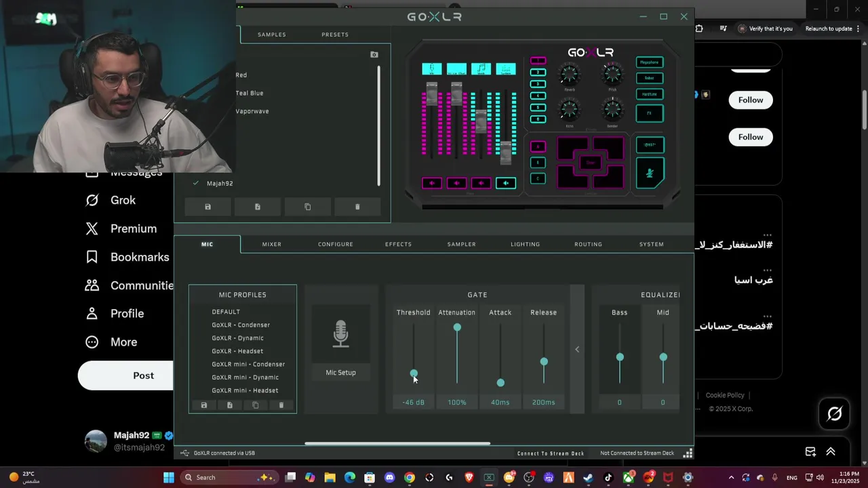This screenshot has height=488, width=868.
Task: Click the bleep button on the GoXLR device
Action: (x=650, y=144)
